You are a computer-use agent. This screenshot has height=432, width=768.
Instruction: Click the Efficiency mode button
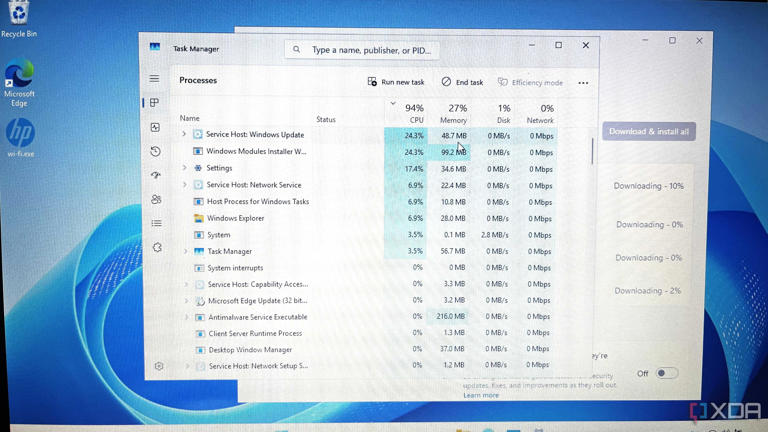(530, 82)
